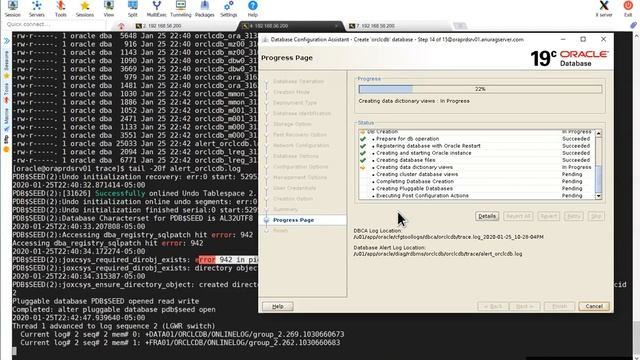Click the 22% progress bar
640x360 pixels.
click(480, 89)
